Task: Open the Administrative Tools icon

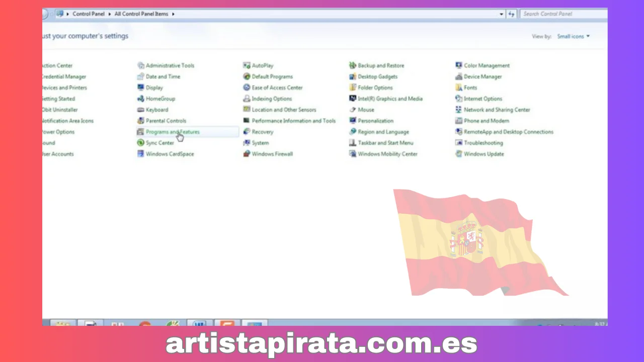Action: click(x=141, y=65)
